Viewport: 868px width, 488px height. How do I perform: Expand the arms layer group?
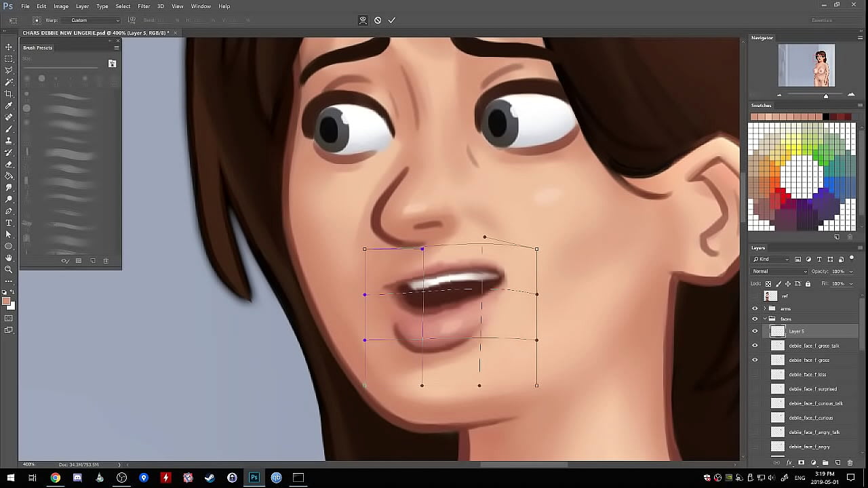point(764,308)
